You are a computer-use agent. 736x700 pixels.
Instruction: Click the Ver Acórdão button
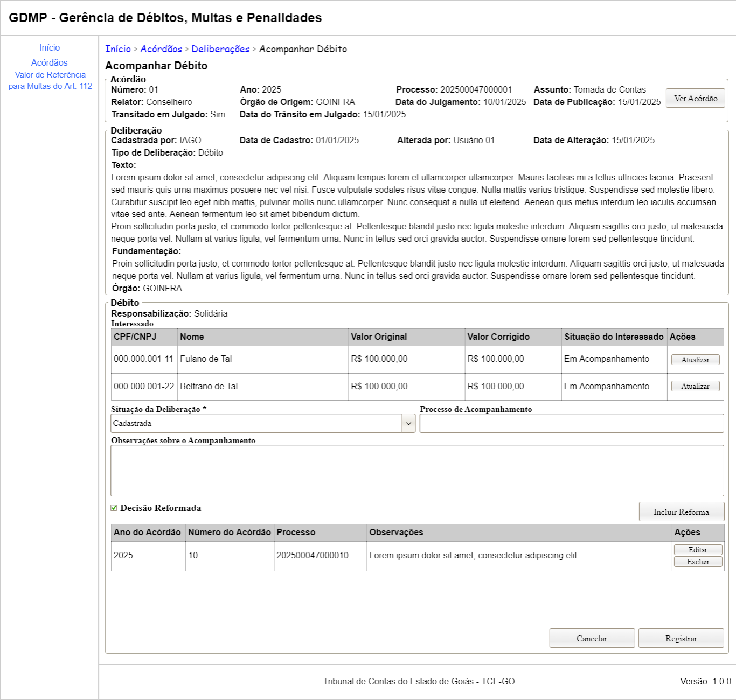695,99
